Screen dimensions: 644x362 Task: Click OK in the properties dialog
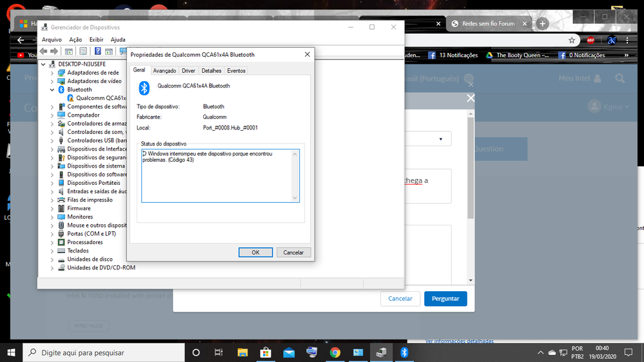coord(255,252)
